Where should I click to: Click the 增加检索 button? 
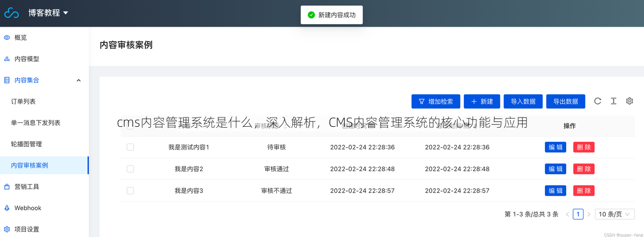point(436,102)
